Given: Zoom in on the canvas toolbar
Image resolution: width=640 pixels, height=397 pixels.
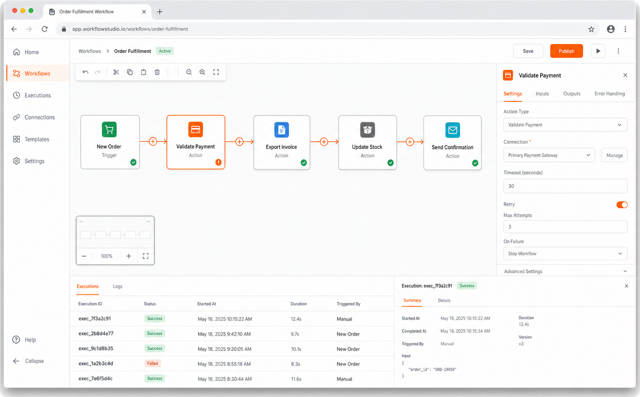Looking at the screenshot, I should click(202, 72).
